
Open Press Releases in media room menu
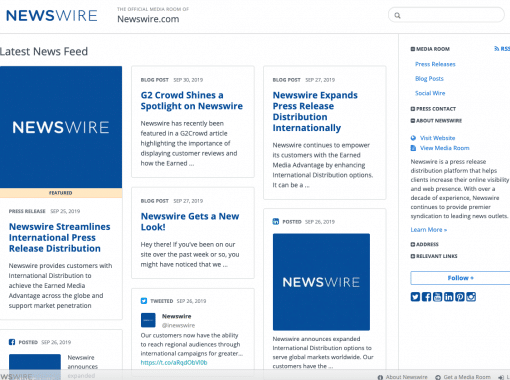(435, 64)
